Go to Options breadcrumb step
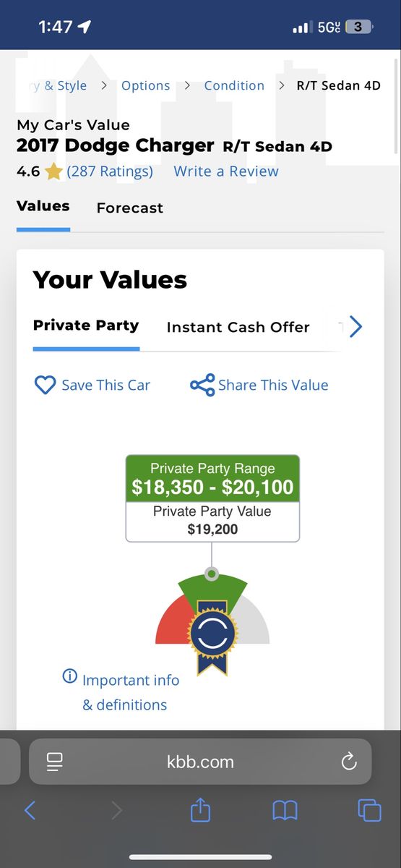401x868 pixels. 146,85
